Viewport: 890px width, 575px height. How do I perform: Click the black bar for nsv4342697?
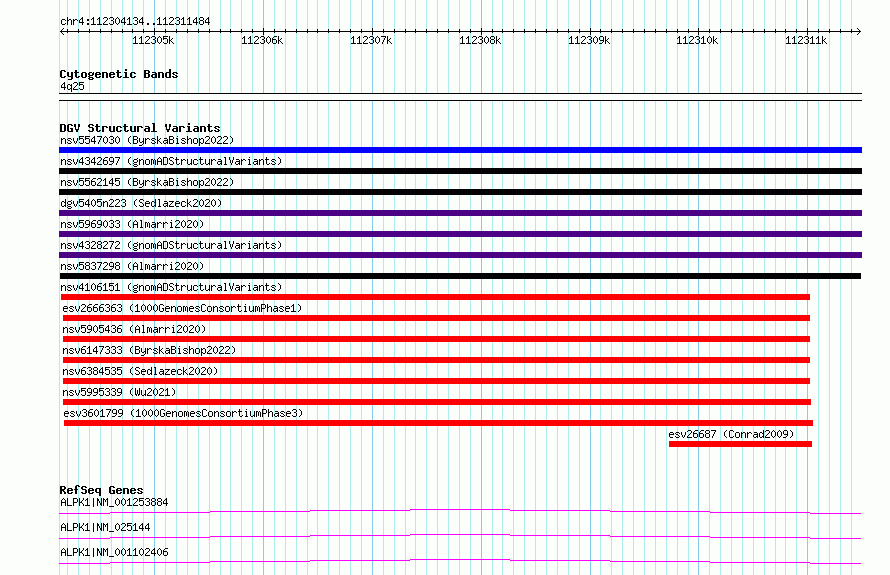460,171
